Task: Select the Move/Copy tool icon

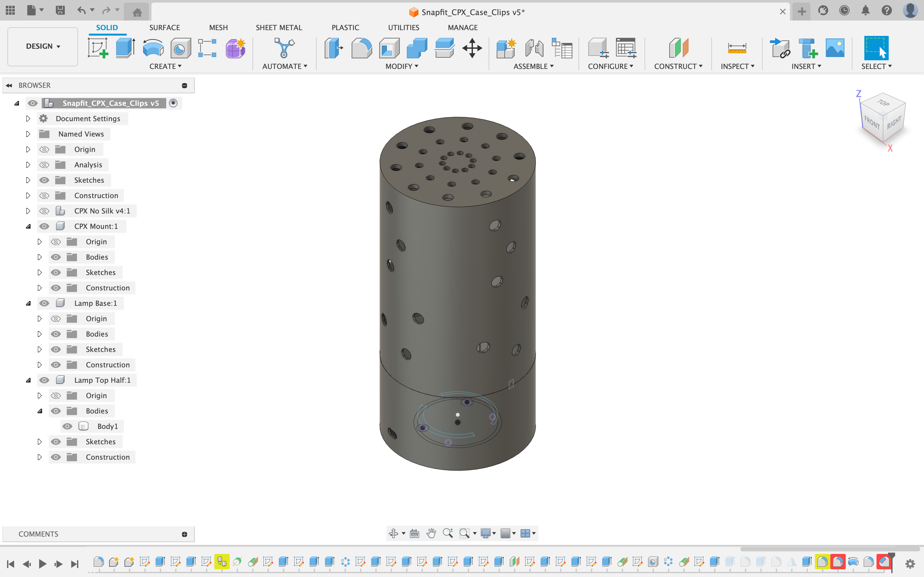Action: 472,48
